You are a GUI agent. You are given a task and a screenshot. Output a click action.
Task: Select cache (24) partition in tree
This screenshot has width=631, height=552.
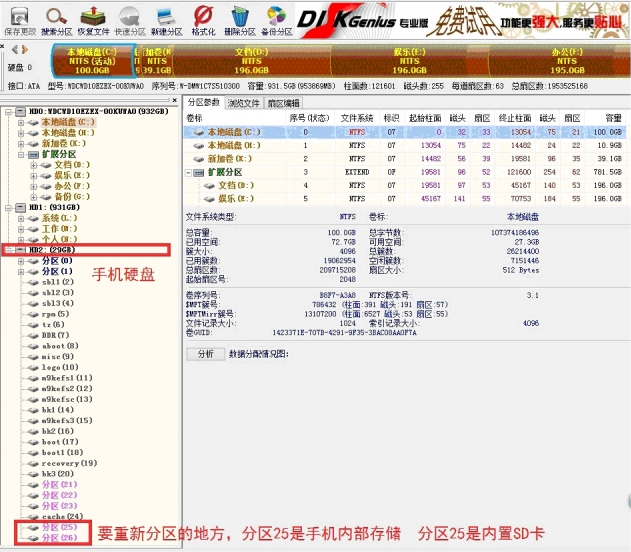coord(62,516)
